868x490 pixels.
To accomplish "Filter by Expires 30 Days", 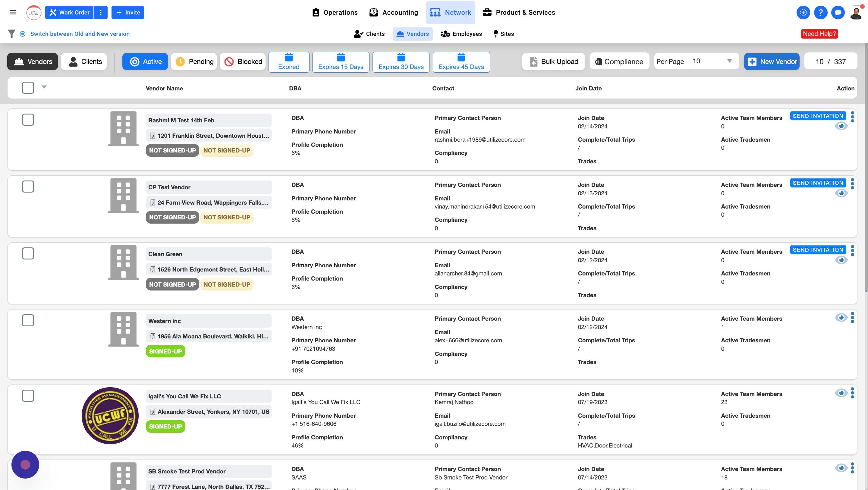I will pos(401,62).
